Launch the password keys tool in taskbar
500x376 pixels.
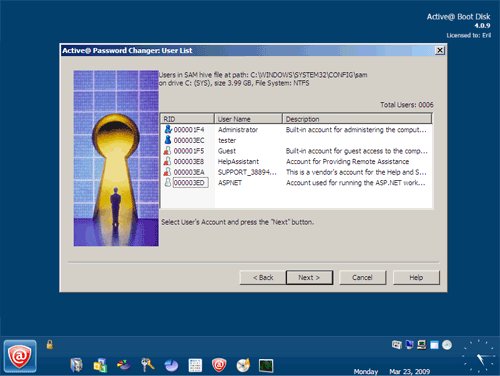pyautogui.click(x=147, y=365)
